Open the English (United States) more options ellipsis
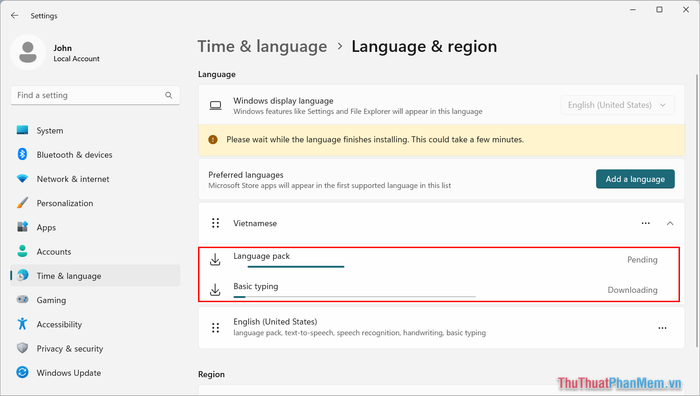 [x=662, y=328]
